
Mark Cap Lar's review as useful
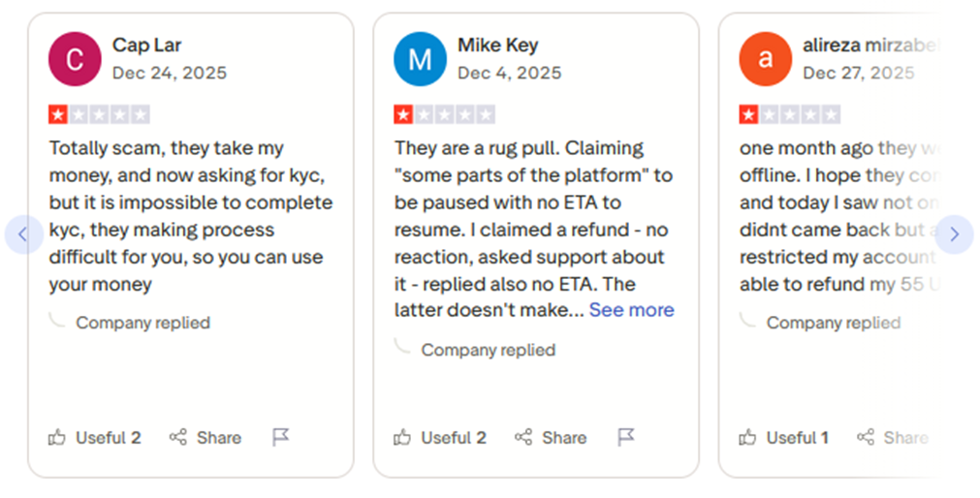(95, 438)
